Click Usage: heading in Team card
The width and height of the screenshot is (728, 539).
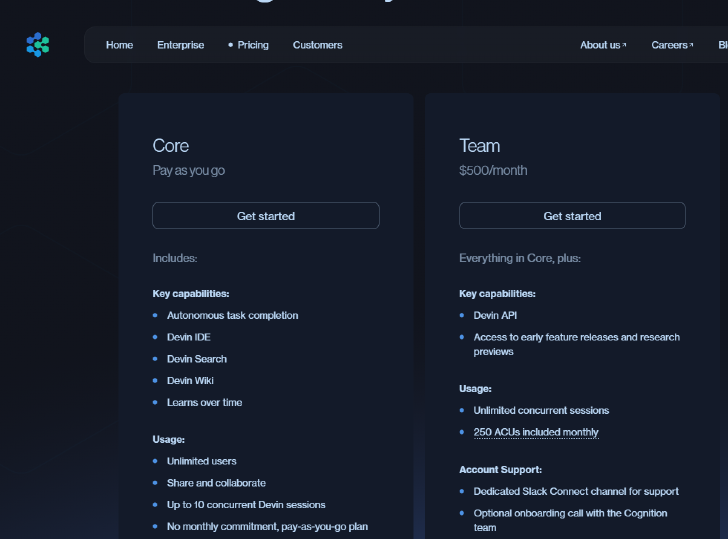pyautogui.click(x=475, y=389)
